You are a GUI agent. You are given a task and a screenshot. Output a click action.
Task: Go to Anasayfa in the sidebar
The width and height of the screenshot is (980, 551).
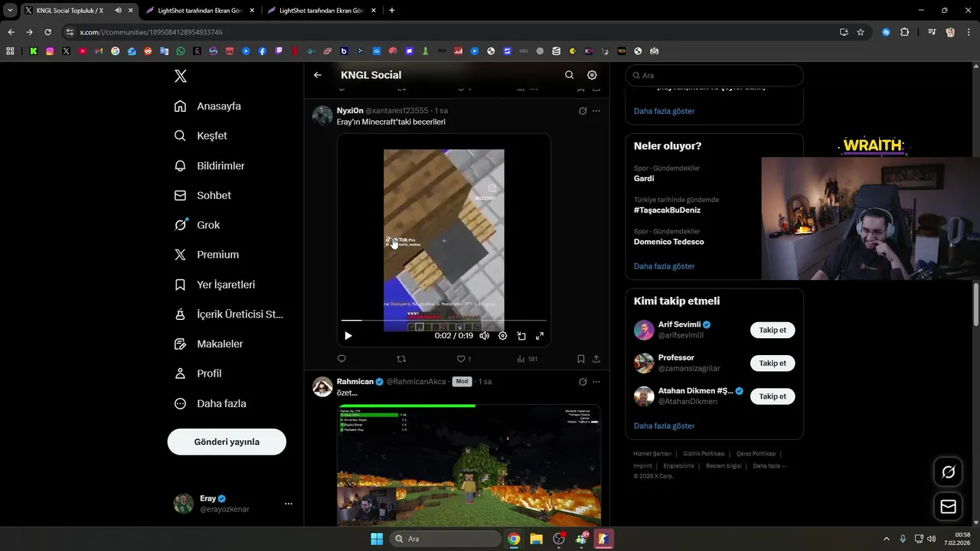[x=207, y=106]
